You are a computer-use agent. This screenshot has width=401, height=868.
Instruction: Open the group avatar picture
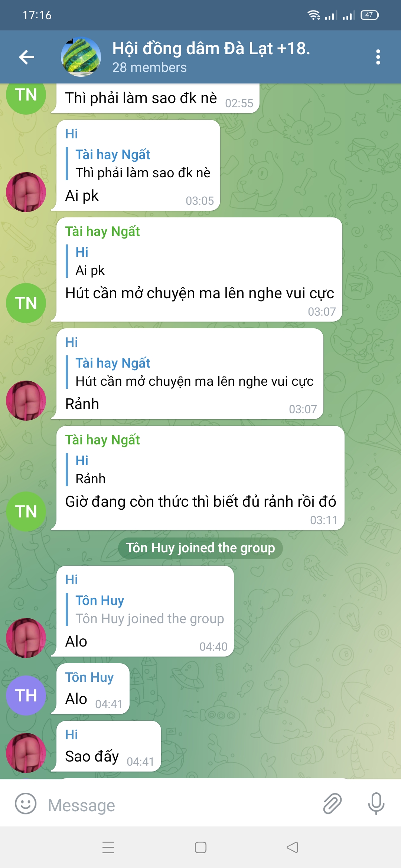81,57
